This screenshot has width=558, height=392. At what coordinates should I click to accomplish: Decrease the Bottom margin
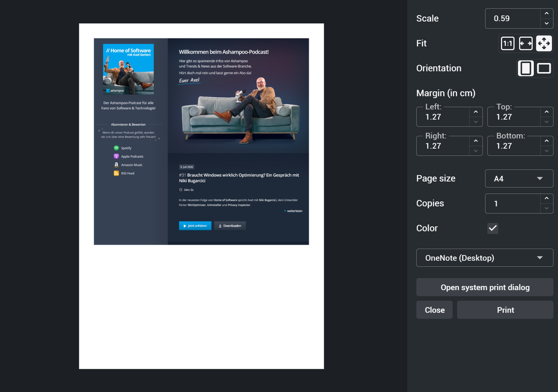[546, 151]
